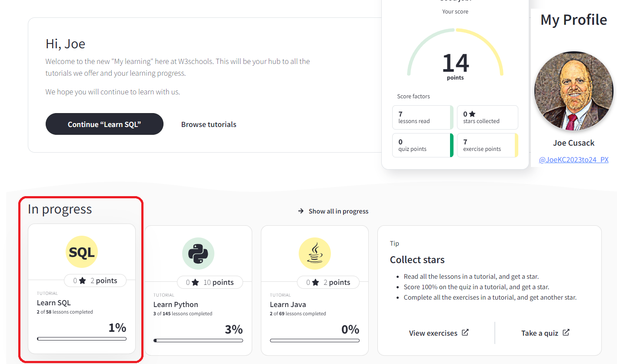The width and height of the screenshot is (617, 364).
Task: Open the @JoeKC2023to24_PX profile link
Action: [x=574, y=160]
